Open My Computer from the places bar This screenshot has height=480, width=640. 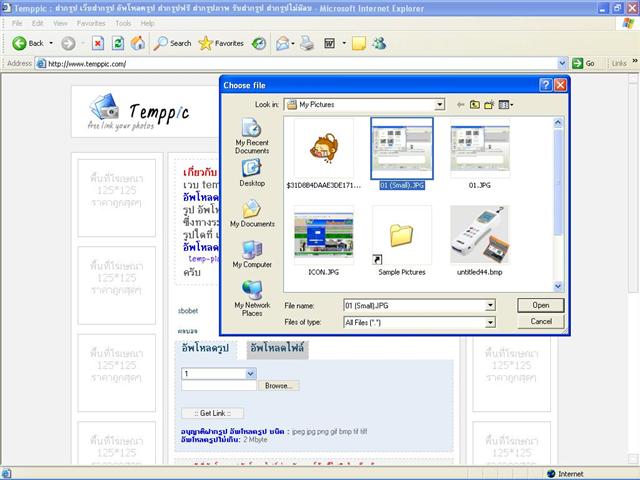[252, 253]
